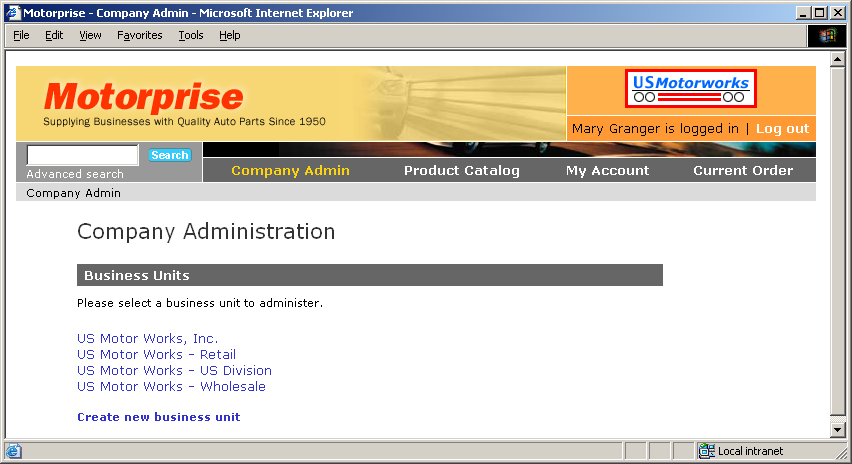Open the File menu
This screenshot has width=852, height=464.
(x=21, y=35)
